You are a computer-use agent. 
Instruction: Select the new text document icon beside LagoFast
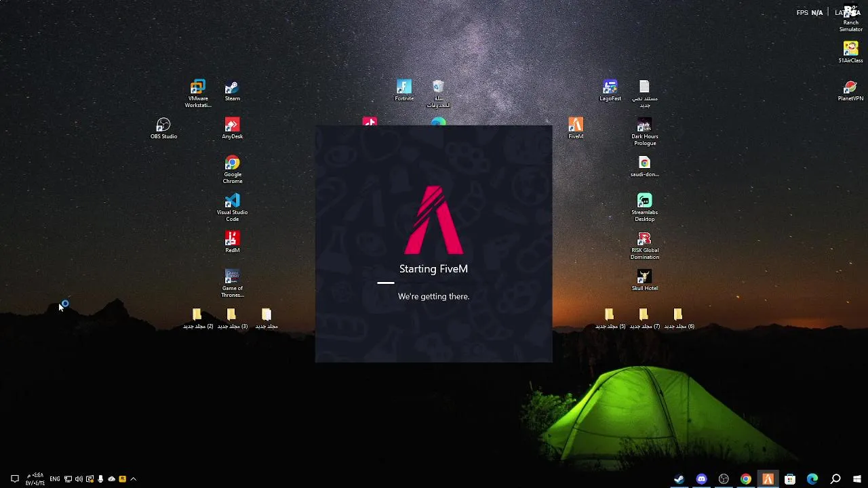(x=644, y=94)
